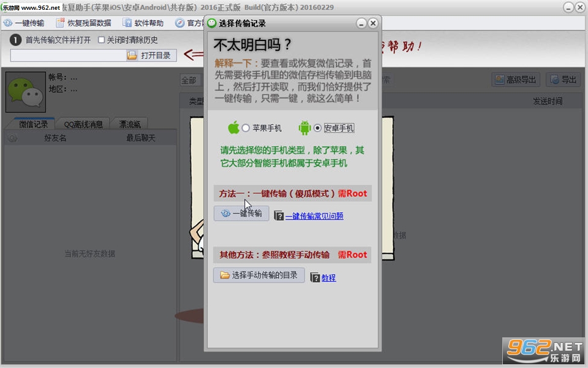
Task: Click 选择手动传输的目录 button
Action: 258,275
